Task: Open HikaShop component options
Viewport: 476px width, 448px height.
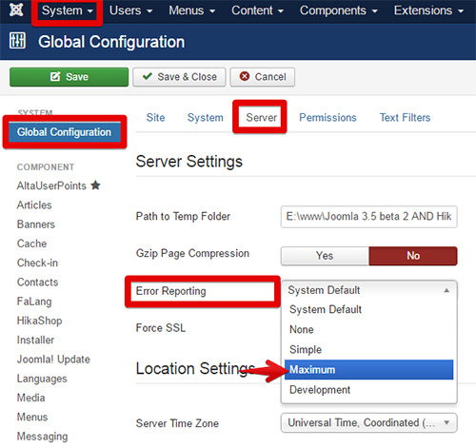Action: coord(39,321)
